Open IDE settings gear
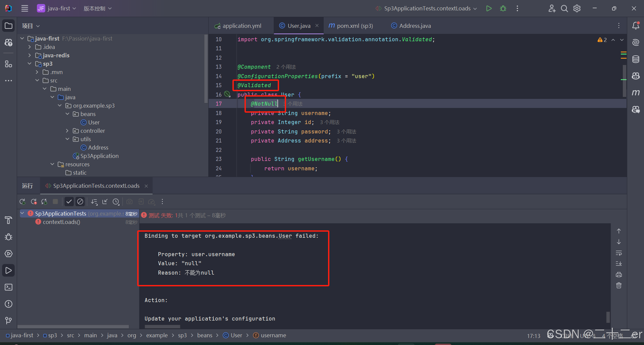The height and width of the screenshot is (345, 644). pyautogui.click(x=577, y=8)
